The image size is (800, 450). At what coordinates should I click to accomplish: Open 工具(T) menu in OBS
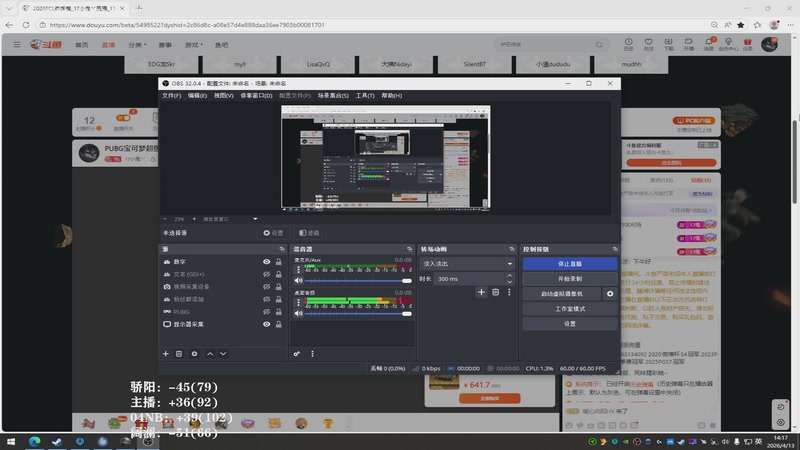pos(365,95)
